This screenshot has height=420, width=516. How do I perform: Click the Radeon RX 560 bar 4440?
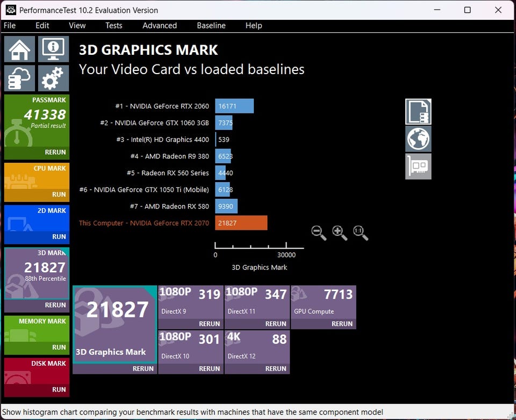click(220, 173)
